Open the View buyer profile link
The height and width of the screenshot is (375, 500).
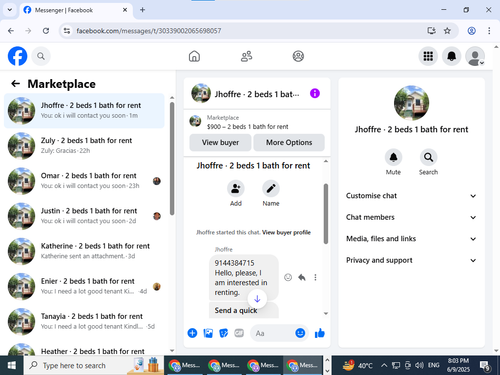pyautogui.click(x=286, y=232)
